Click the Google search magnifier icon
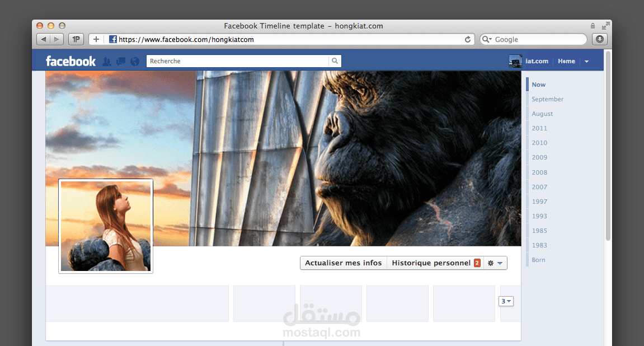Screen dimensions: 644x346 click(x=487, y=39)
